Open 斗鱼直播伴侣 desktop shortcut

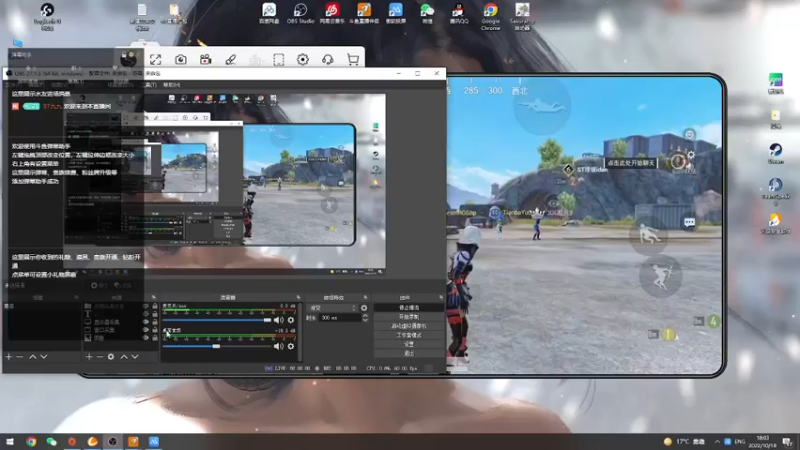pyautogui.click(x=364, y=14)
